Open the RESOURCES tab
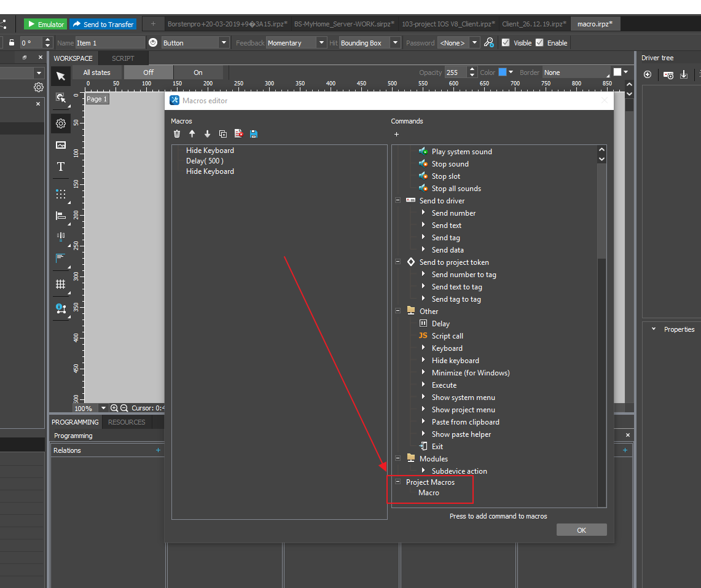The height and width of the screenshot is (588, 701). (127, 422)
